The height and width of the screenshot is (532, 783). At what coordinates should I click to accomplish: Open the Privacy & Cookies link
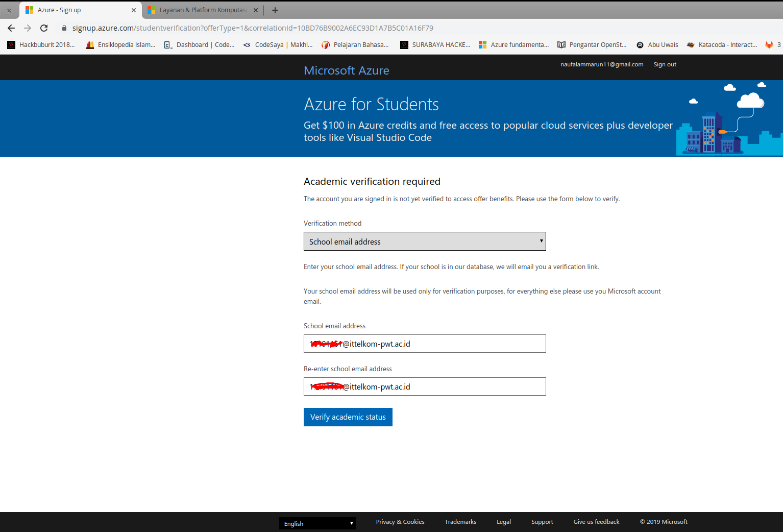(x=400, y=522)
